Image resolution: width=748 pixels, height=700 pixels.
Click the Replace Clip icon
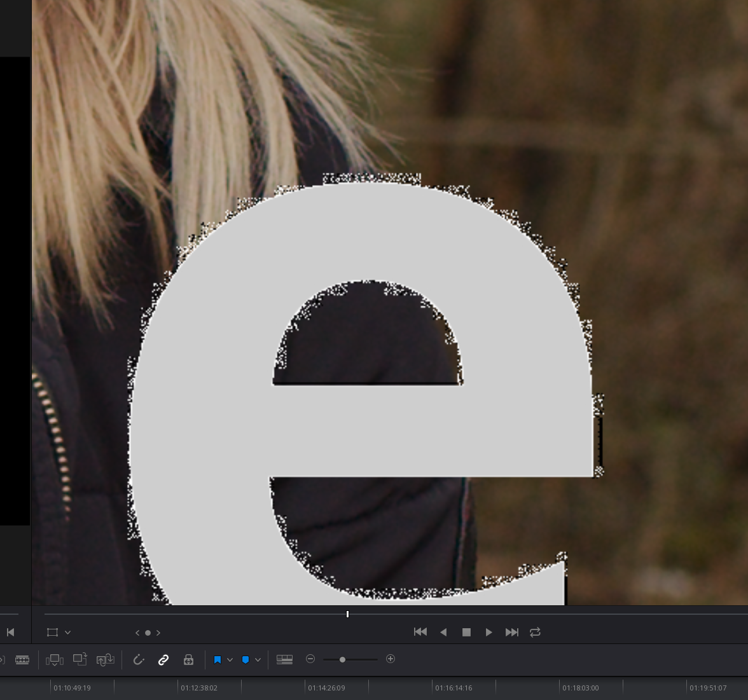[x=106, y=659]
